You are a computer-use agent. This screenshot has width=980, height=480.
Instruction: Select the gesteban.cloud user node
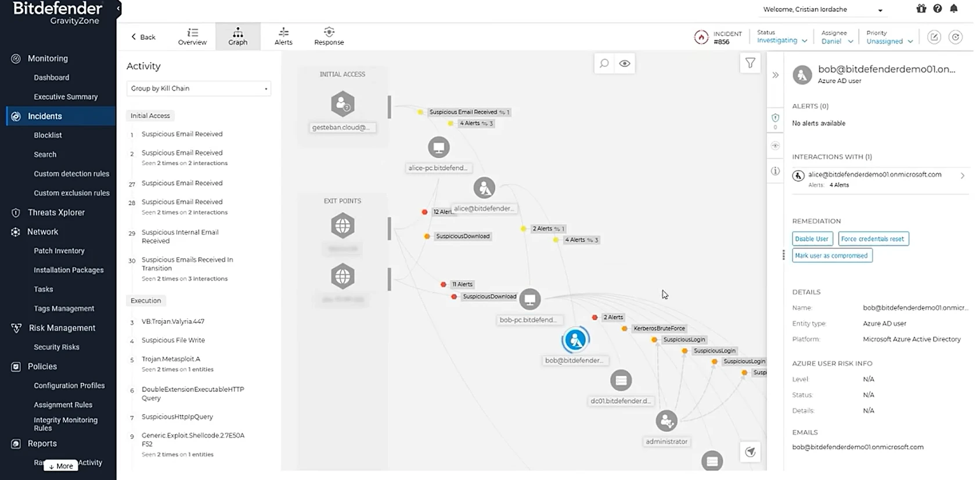pos(343,104)
